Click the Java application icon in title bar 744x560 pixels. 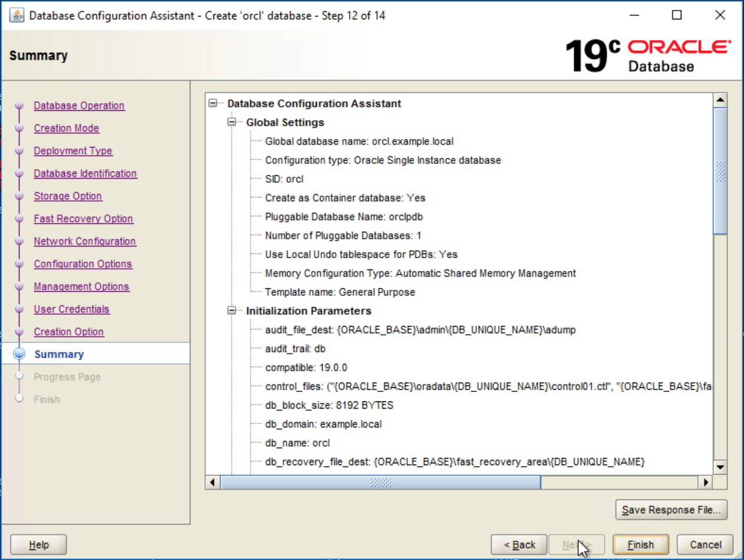(x=17, y=15)
